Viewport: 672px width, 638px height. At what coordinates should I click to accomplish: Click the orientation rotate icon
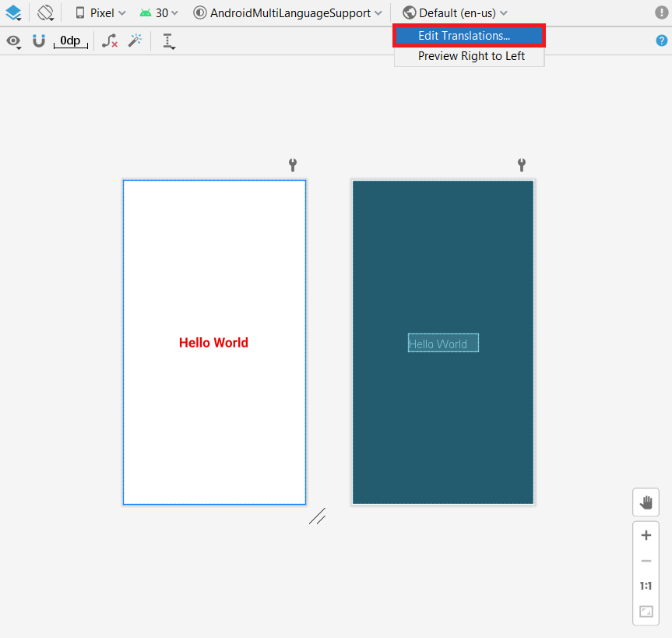click(45, 13)
